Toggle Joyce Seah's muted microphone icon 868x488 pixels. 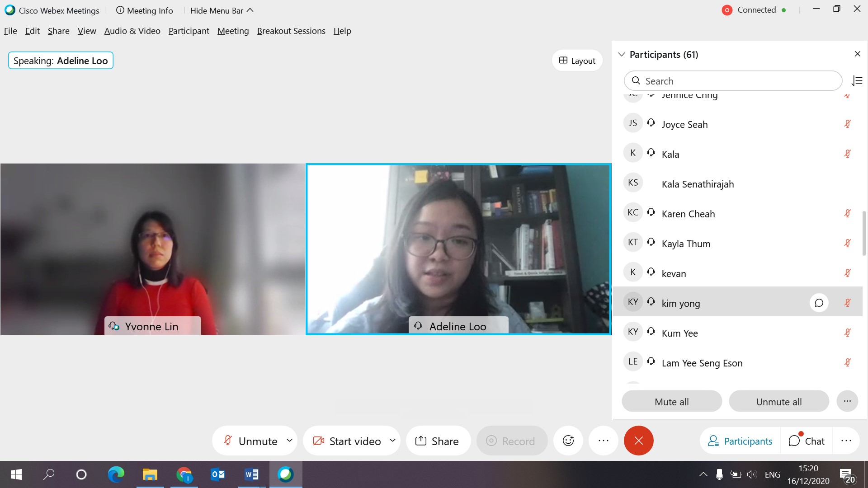tap(848, 124)
